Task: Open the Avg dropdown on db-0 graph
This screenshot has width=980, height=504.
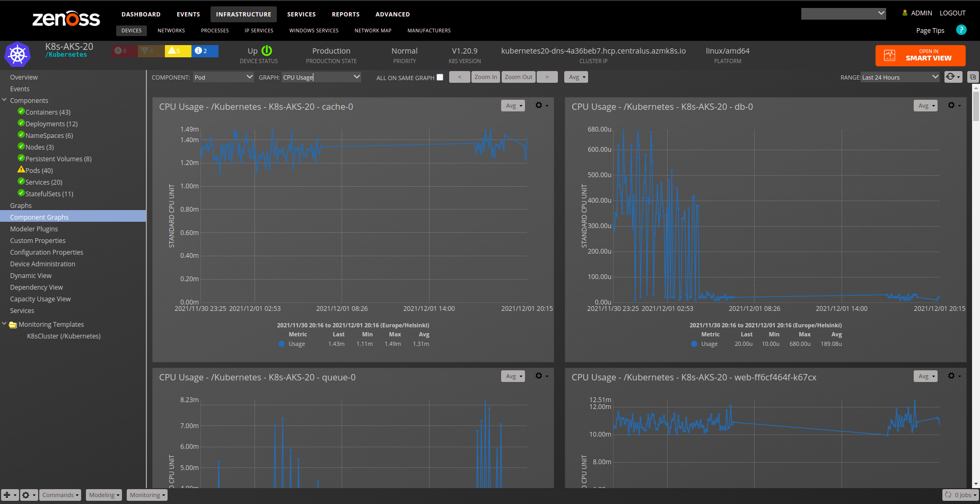Action: (925, 106)
